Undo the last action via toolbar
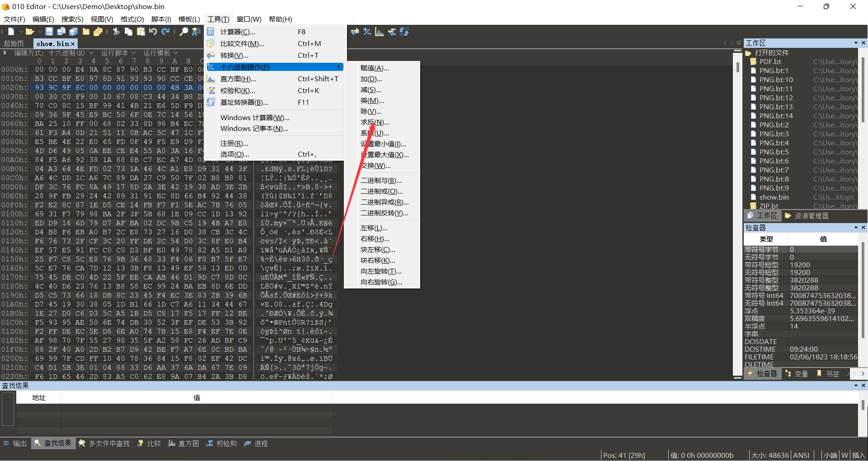Screen dimensions: 868x461 (153, 32)
